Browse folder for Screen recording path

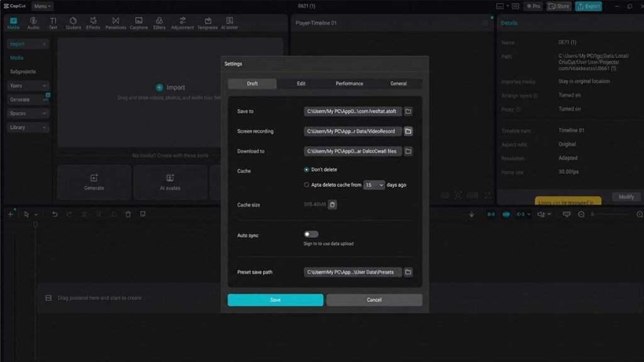(x=408, y=131)
